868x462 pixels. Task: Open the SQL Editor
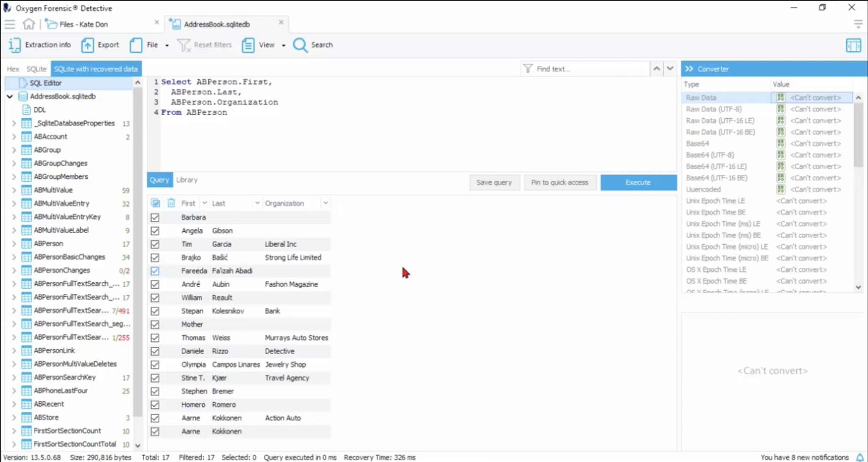[x=45, y=83]
